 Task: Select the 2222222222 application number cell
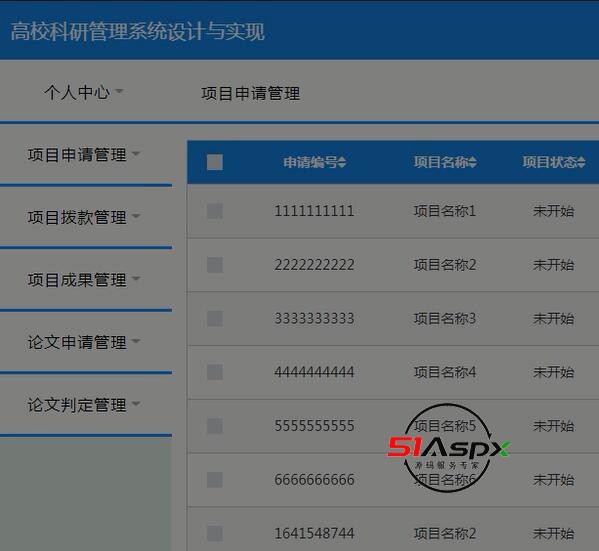(314, 265)
